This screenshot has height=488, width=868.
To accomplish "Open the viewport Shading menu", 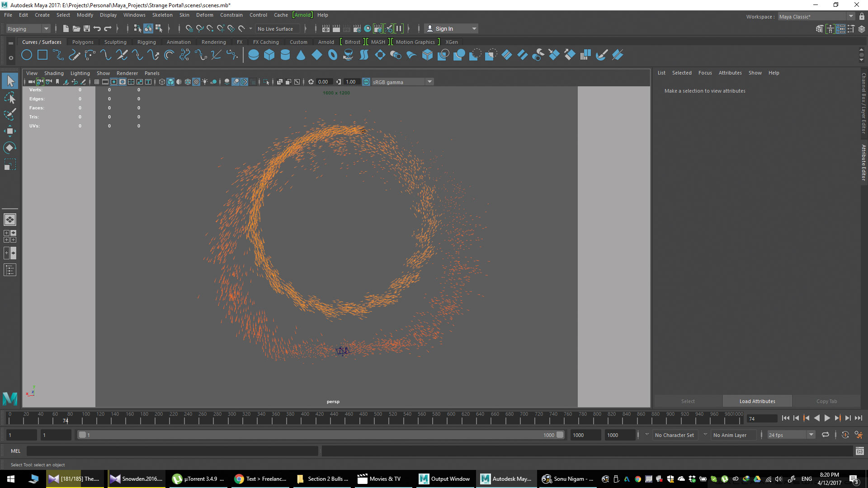I will pyautogui.click(x=54, y=73).
